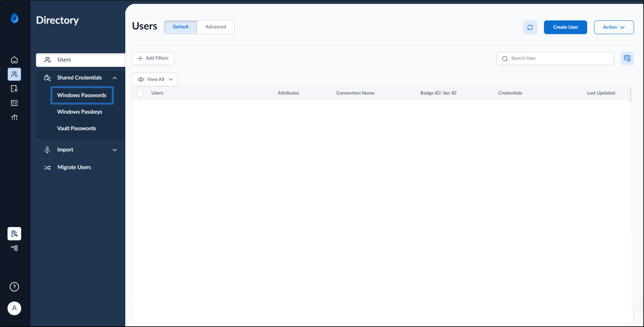Click the search magnifier icon

point(505,59)
